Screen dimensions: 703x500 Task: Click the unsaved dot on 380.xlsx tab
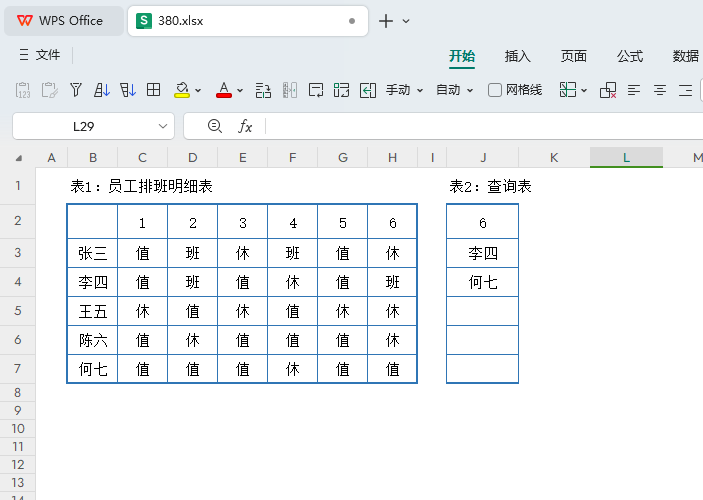tap(352, 21)
